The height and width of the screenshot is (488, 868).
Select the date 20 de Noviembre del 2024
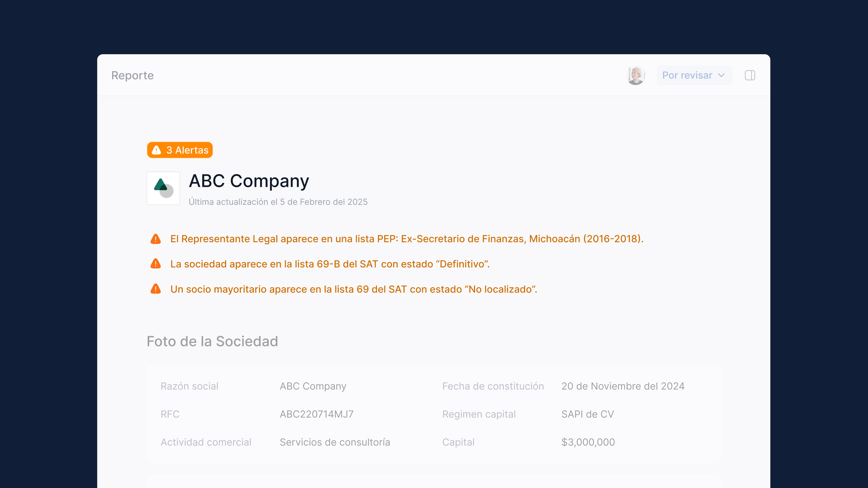point(623,386)
